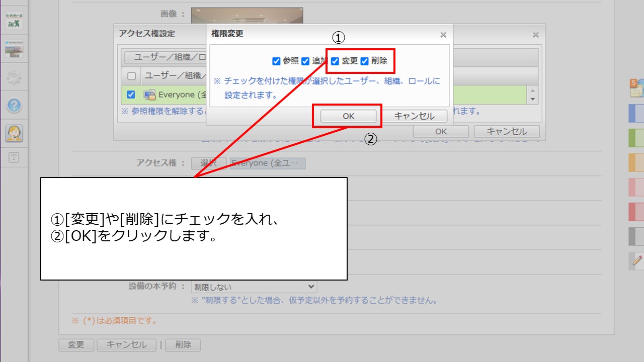The height and width of the screenshot is (362, 644).
Task: Toggle the 変更 permission checkbox
Action: [335, 61]
